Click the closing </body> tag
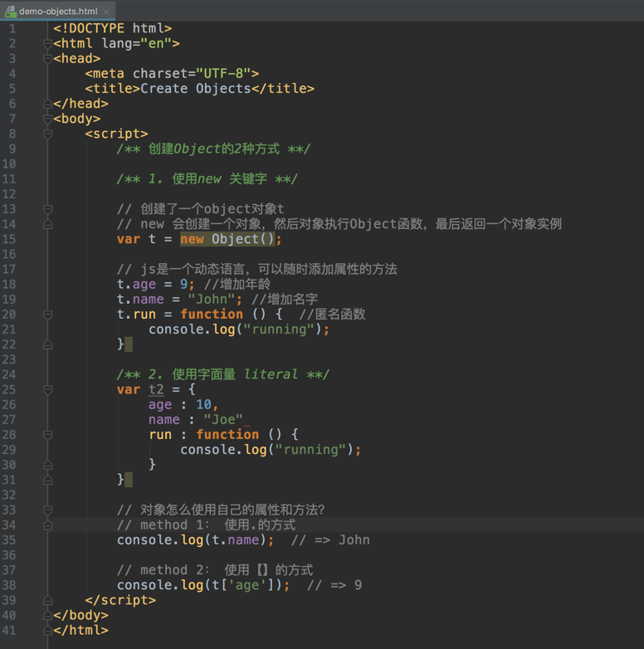 click(x=80, y=616)
